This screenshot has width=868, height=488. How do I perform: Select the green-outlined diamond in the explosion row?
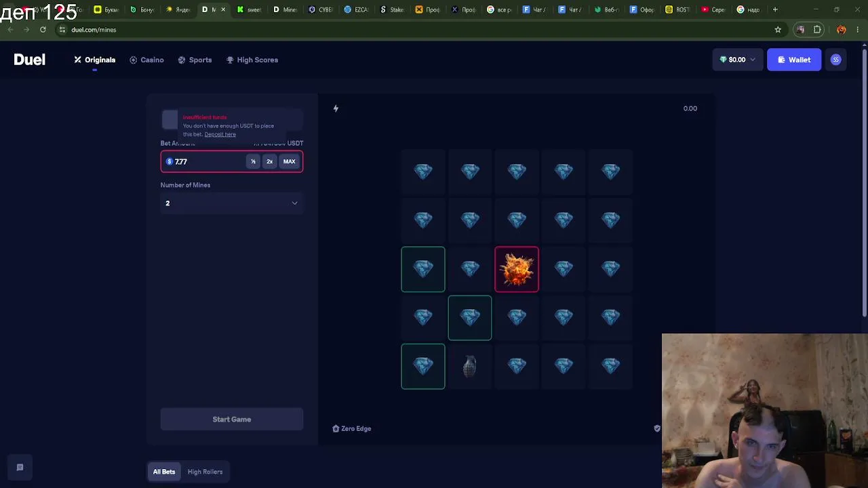tap(423, 269)
